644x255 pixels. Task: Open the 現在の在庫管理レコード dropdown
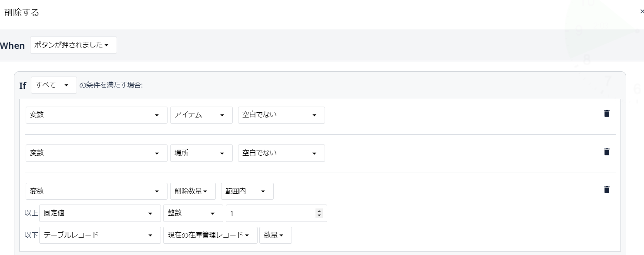point(210,235)
